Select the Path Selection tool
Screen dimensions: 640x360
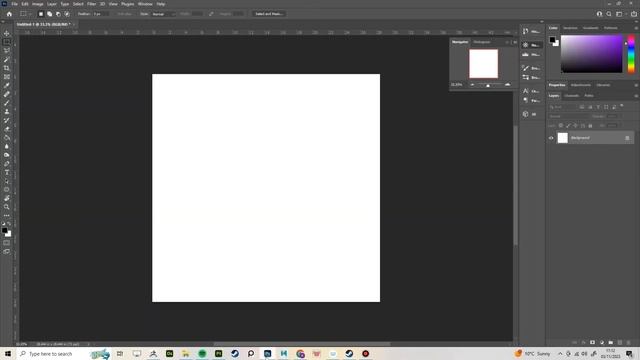pos(7,181)
